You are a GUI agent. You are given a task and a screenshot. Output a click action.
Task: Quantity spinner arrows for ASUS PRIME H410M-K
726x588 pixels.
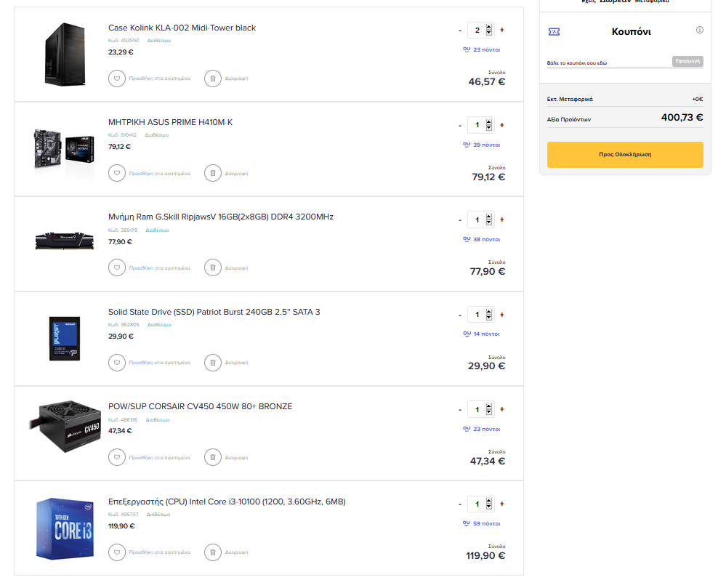click(489, 125)
